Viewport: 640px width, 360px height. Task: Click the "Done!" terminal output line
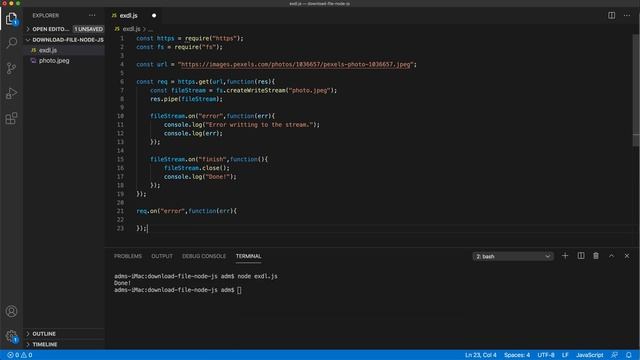tap(122, 283)
